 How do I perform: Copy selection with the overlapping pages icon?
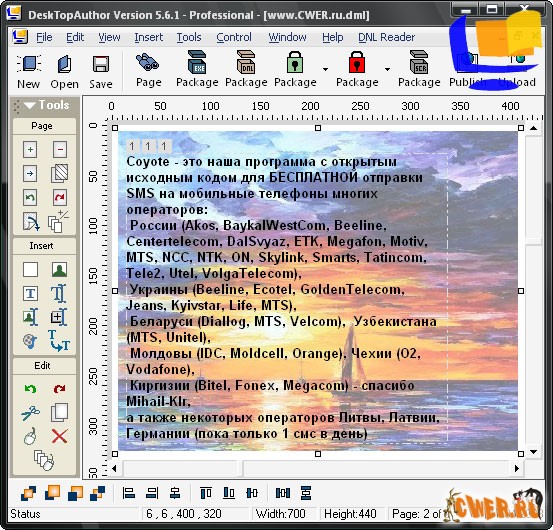pos(60,413)
